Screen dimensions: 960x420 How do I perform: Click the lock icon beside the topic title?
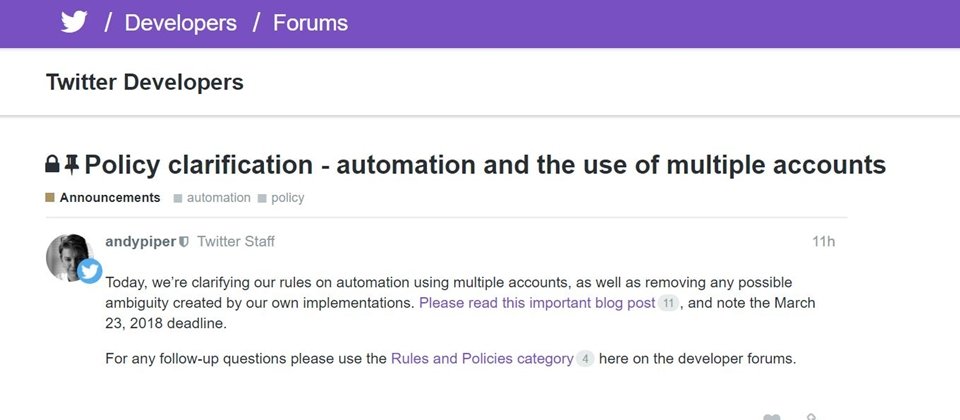(x=53, y=163)
